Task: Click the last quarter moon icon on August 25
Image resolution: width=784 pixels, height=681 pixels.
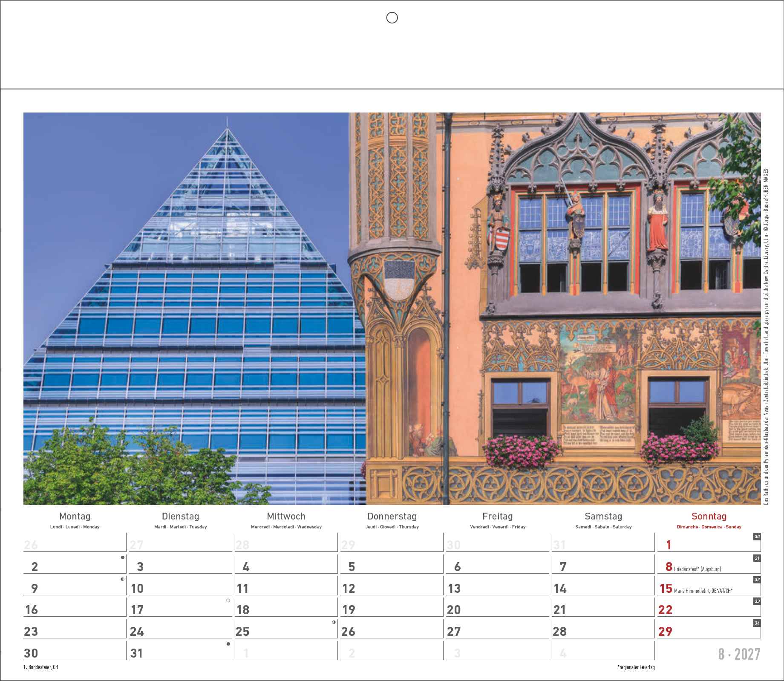Action: pos(334,622)
